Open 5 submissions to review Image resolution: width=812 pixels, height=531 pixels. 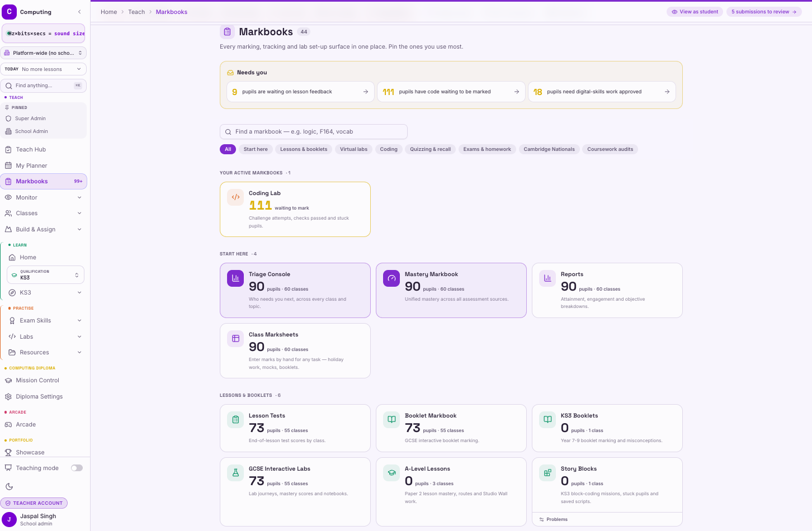(764, 12)
